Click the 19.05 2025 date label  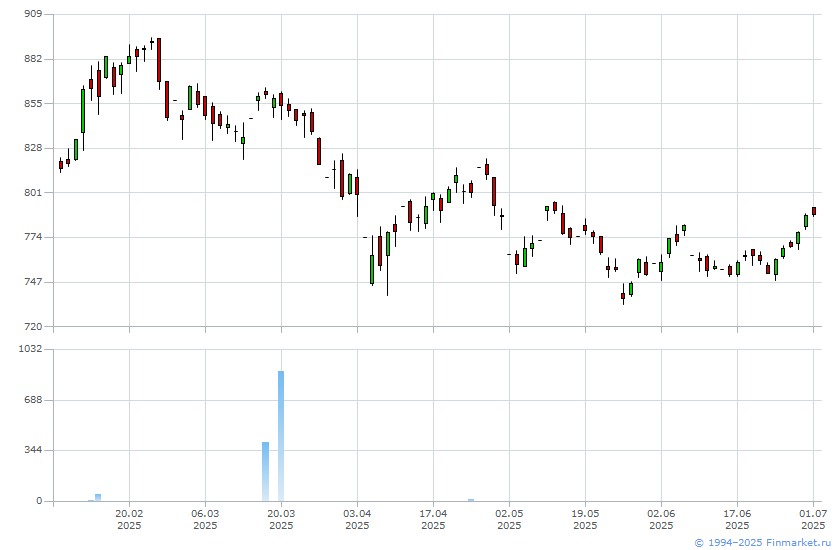coord(586,519)
